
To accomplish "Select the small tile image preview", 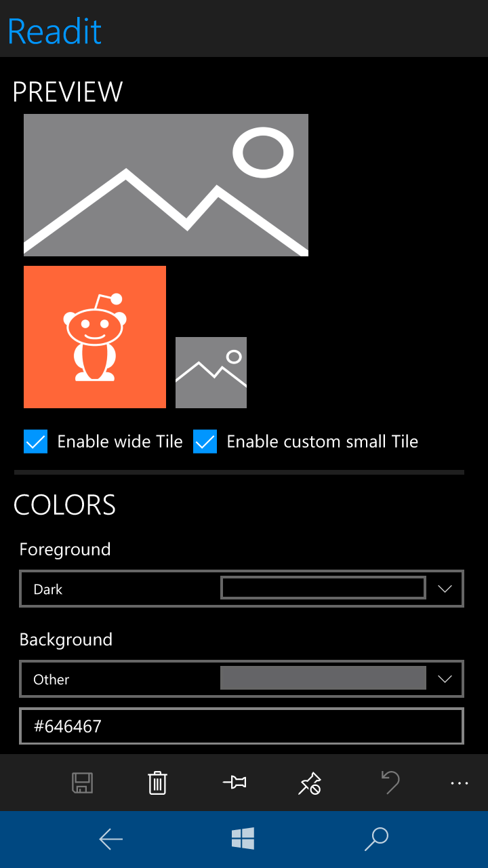I will click(x=211, y=372).
